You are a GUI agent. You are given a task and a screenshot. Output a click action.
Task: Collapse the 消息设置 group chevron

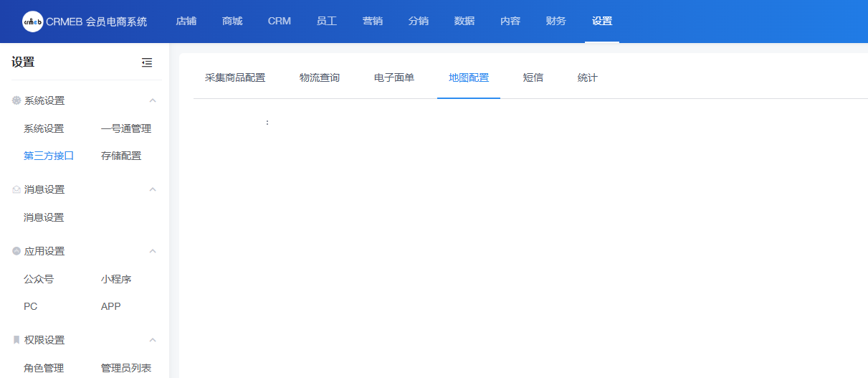(x=153, y=190)
